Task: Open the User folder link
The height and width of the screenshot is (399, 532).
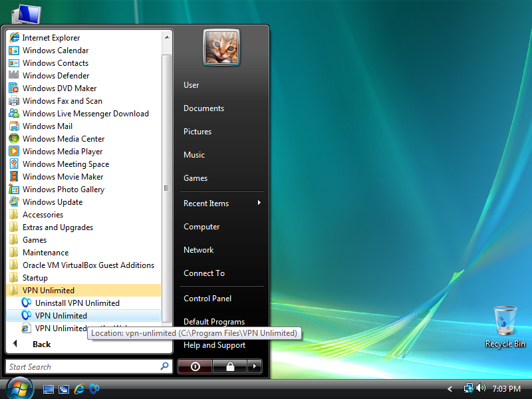Action: coord(191,85)
